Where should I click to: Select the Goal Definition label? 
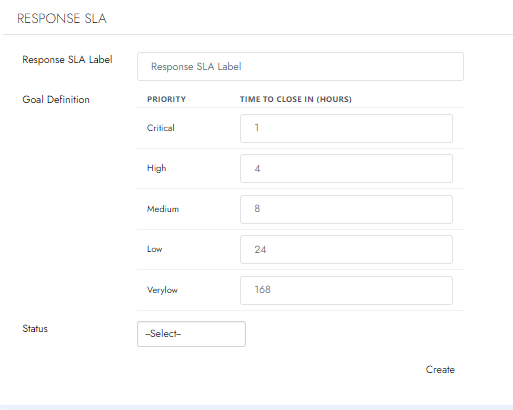point(56,99)
